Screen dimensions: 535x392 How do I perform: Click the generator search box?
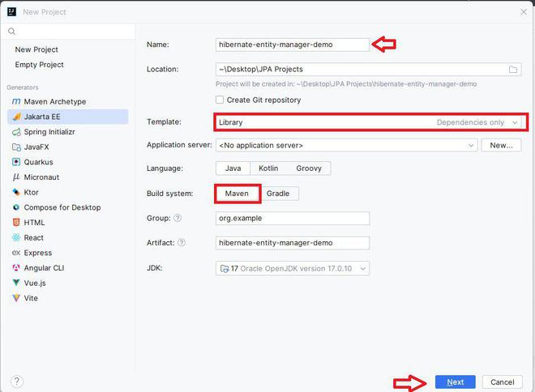(x=68, y=32)
